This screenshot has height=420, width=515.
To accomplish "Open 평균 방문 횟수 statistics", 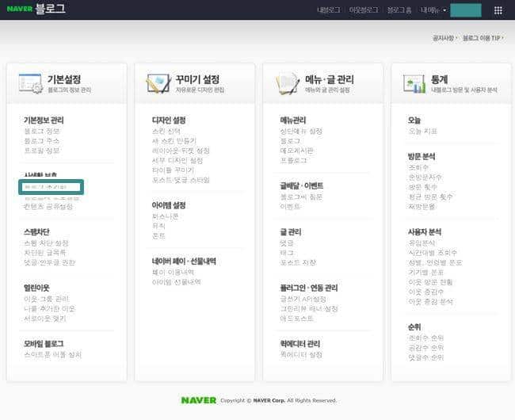I will click(x=430, y=197).
